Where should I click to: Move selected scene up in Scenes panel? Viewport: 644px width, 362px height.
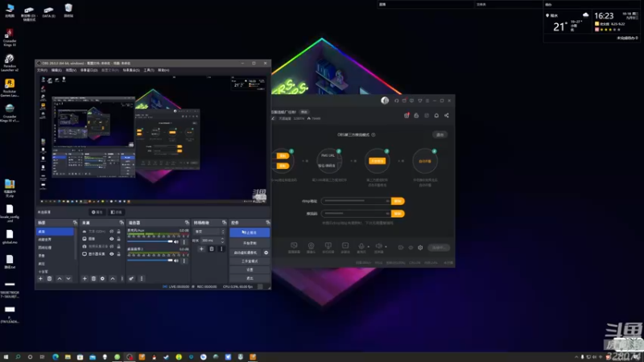tap(60, 278)
